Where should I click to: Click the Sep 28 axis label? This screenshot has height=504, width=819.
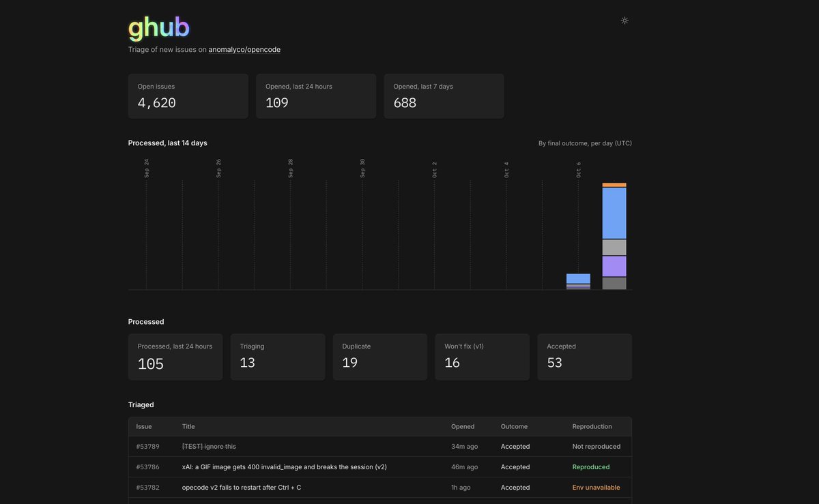pos(291,168)
